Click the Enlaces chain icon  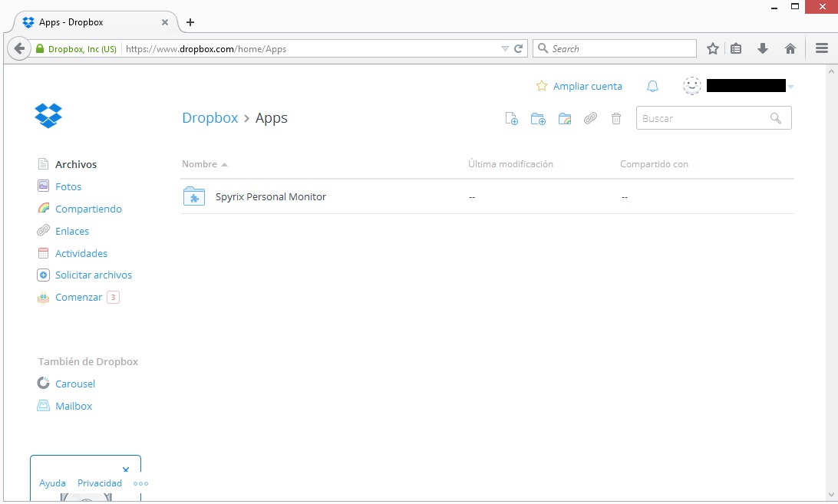click(43, 230)
